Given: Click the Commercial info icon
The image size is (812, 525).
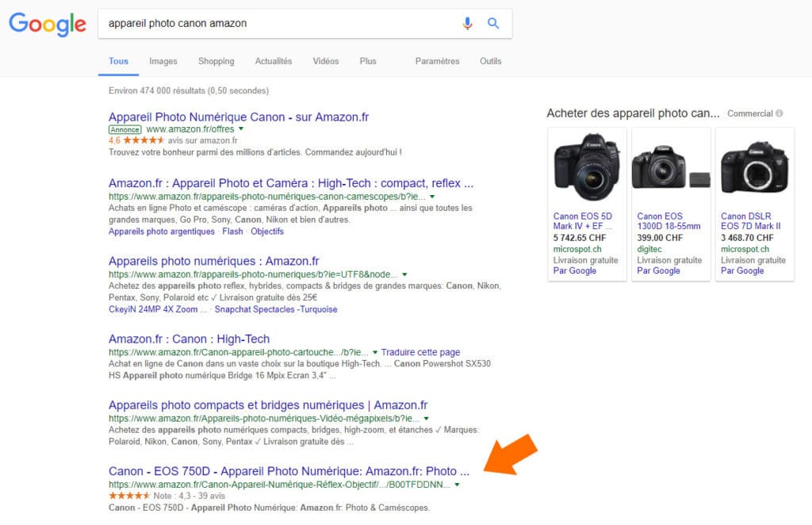Looking at the screenshot, I should (x=779, y=113).
